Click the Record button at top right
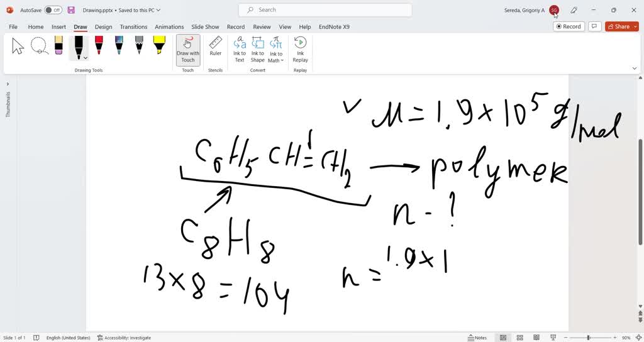644x342 pixels. coord(569,26)
